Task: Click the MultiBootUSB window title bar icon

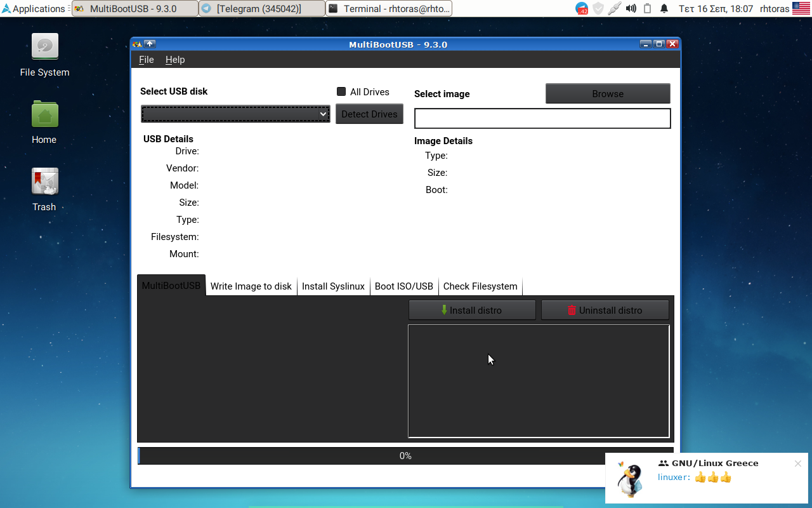Action: pos(136,44)
